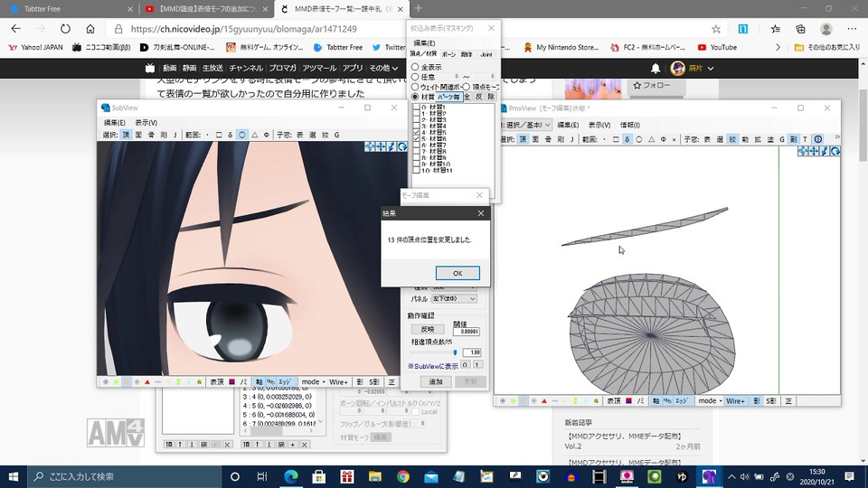Click the T button in PmxView toolbar
The image size is (868, 488).
pyautogui.click(x=805, y=139)
